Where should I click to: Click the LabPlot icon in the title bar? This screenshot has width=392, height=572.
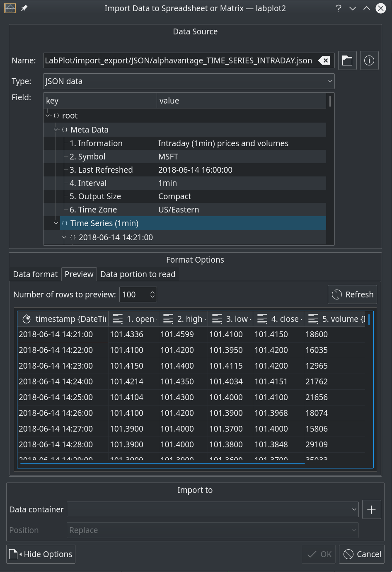click(9, 8)
